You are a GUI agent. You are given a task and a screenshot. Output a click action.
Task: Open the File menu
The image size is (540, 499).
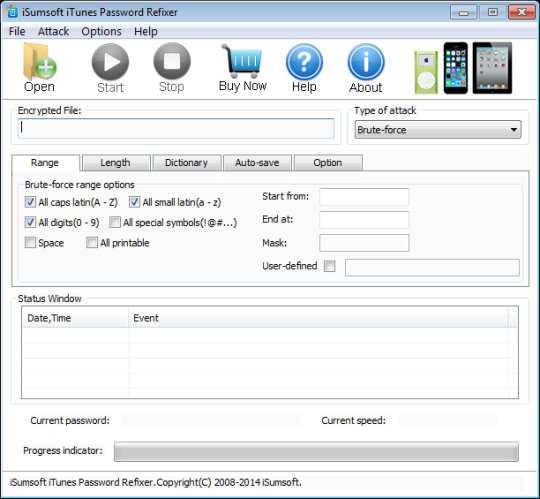point(17,31)
